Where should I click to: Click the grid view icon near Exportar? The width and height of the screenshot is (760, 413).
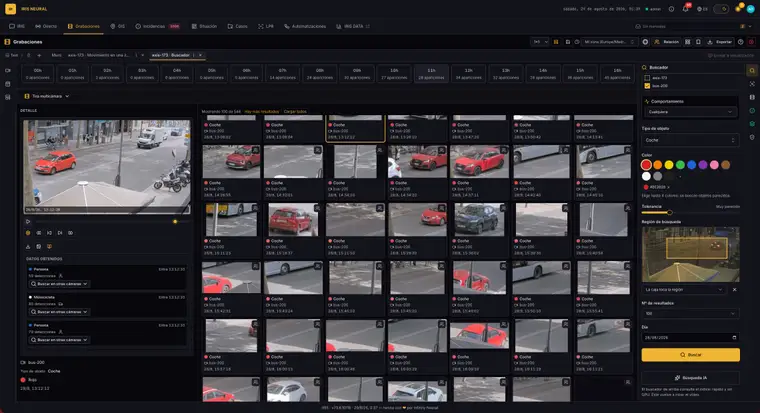click(x=687, y=42)
